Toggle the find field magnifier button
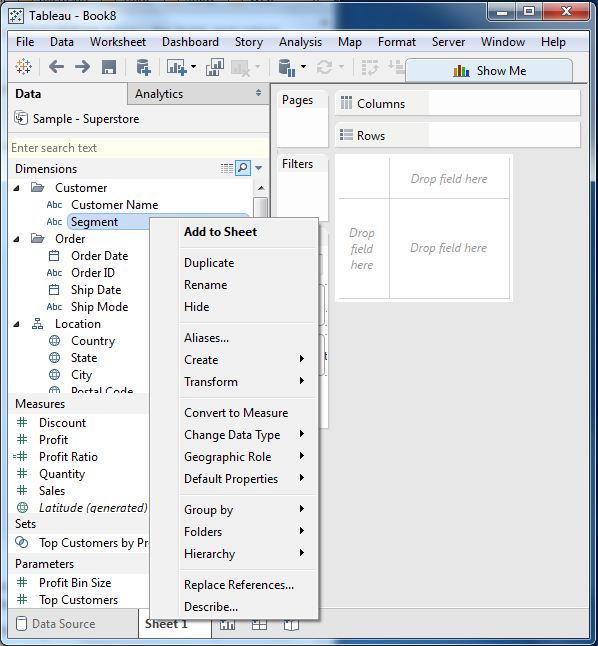The height and width of the screenshot is (646, 598). (x=243, y=168)
